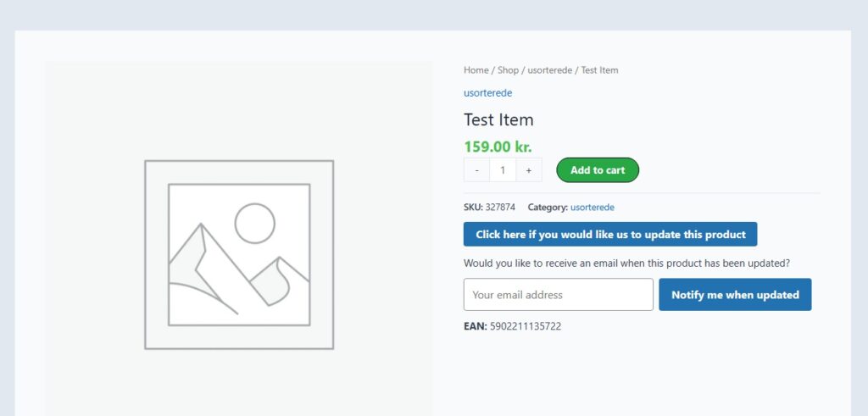Decrease quantity with the minus button
Image resolution: width=868 pixels, height=416 pixels.
(476, 169)
